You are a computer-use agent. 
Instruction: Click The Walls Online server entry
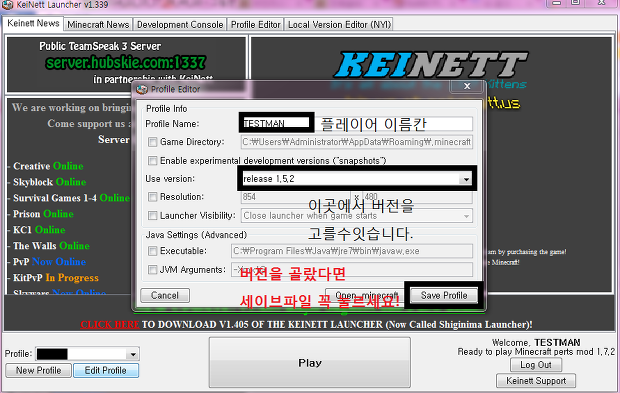(51, 246)
